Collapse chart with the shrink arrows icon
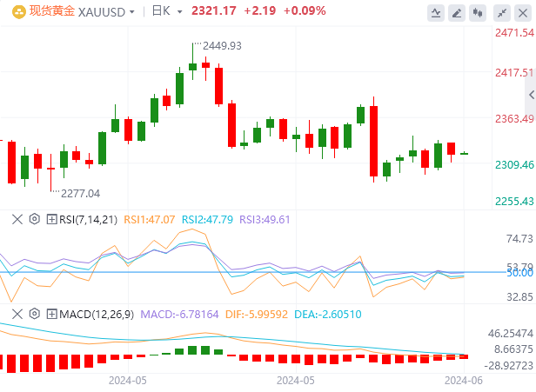 tap(500, 13)
